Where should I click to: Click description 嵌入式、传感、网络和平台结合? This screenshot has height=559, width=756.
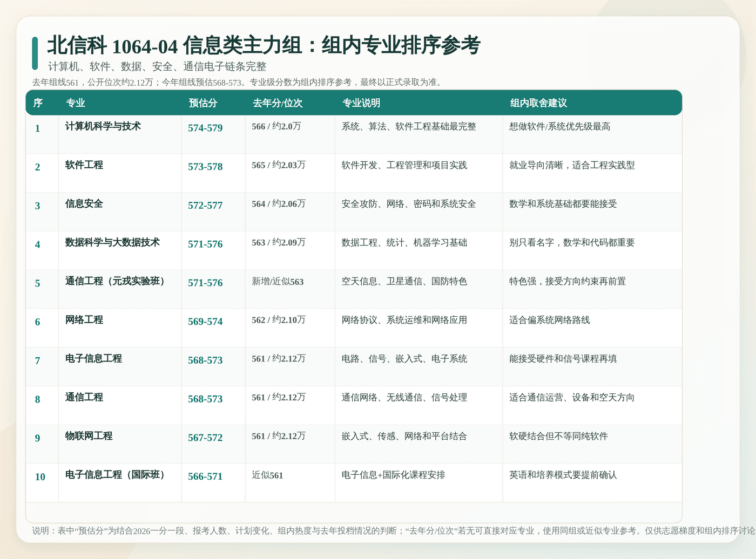(x=404, y=436)
